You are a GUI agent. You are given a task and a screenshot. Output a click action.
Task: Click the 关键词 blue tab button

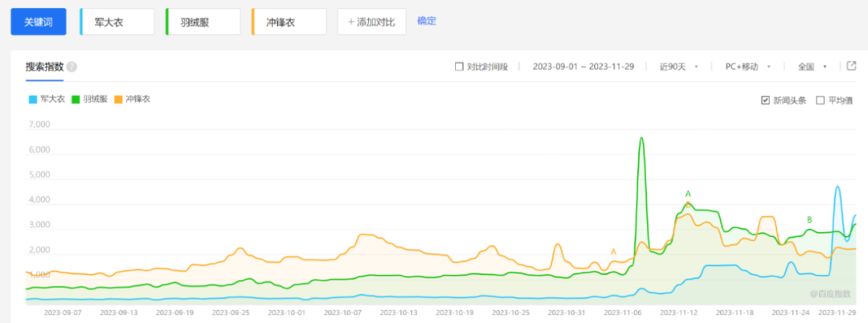pos(38,22)
